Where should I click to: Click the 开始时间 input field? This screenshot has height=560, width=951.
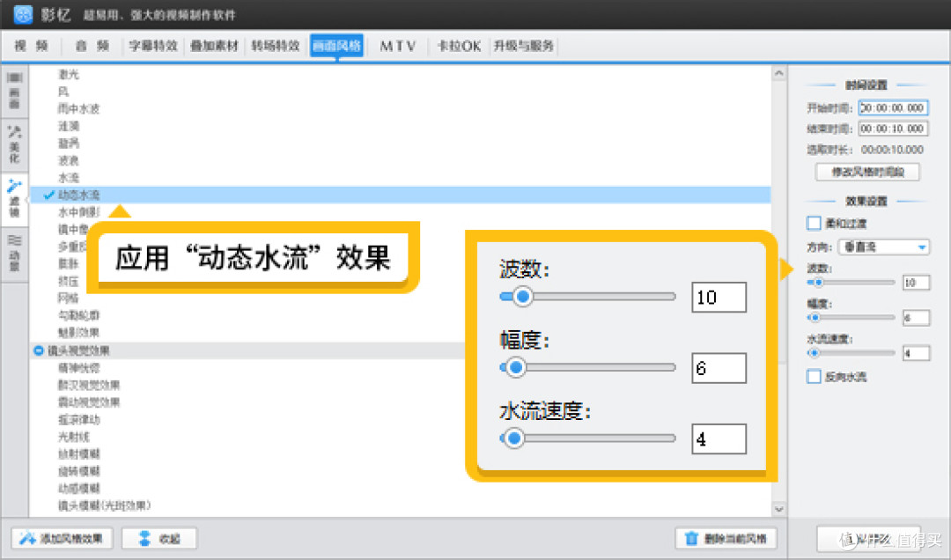point(893,108)
